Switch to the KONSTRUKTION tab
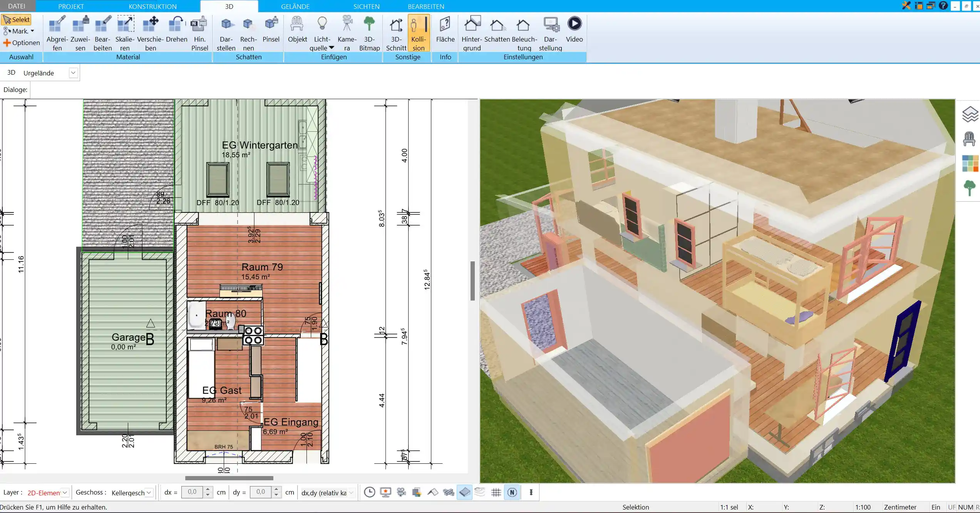The height and width of the screenshot is (513, 980). [x=152, y=6]
